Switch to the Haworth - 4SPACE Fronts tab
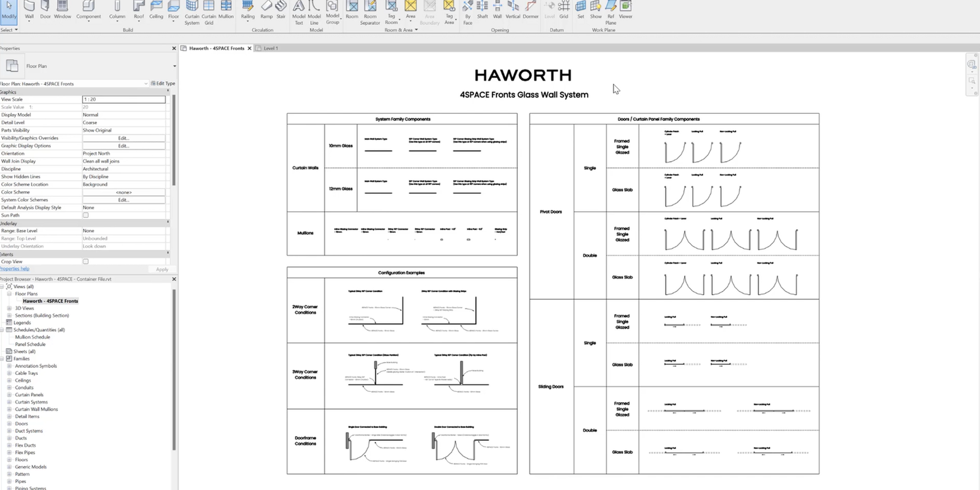Viewport: 980px width, 490px height. tap(216, 48)
